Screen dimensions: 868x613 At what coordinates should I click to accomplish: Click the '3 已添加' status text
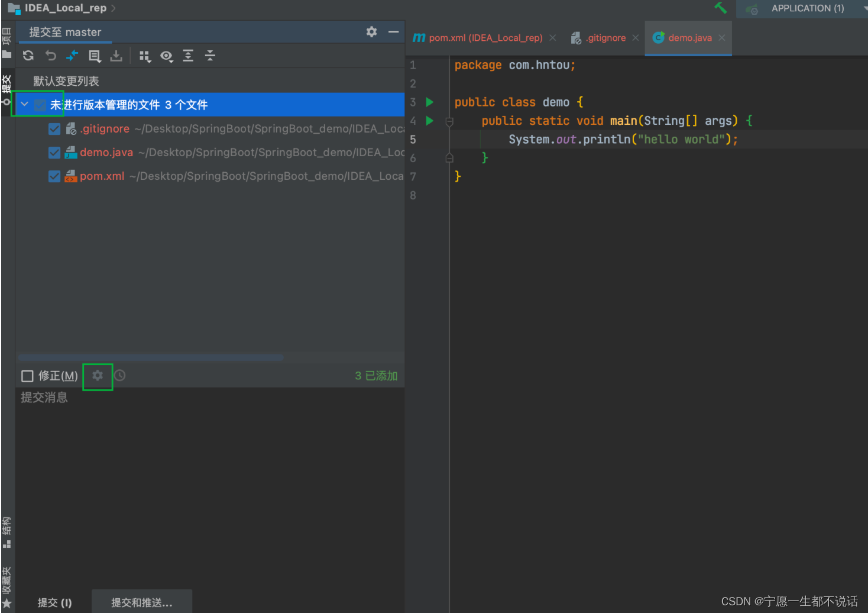click(376, 376)
